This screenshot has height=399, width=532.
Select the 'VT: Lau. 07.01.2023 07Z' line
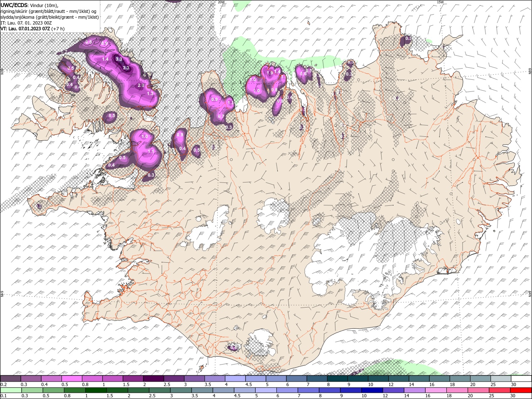[25, 28]
